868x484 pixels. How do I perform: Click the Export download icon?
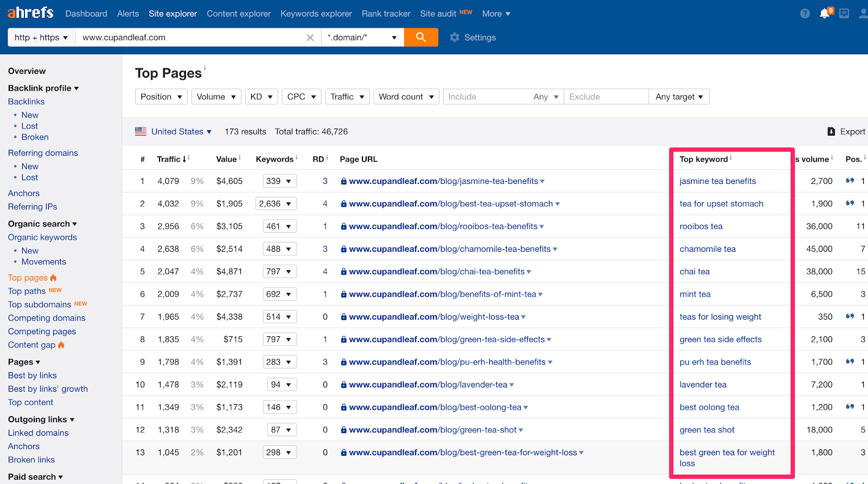(831, 131)
